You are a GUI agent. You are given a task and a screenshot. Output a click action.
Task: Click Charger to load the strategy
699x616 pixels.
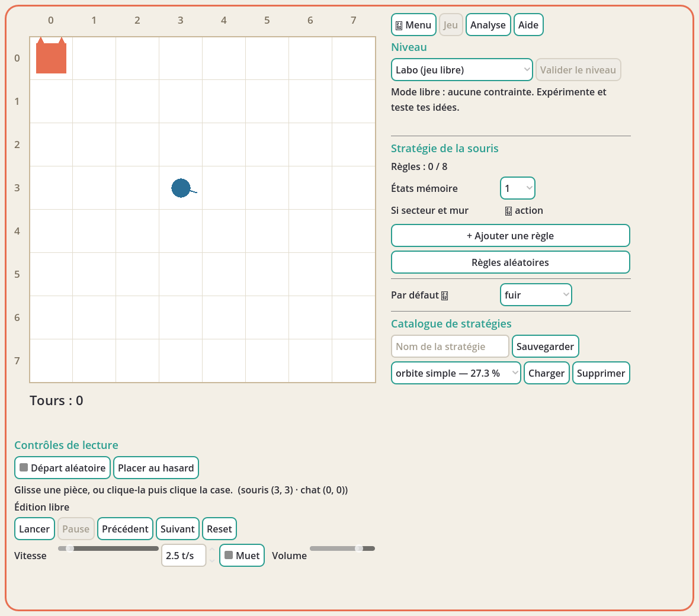[547, 373]
